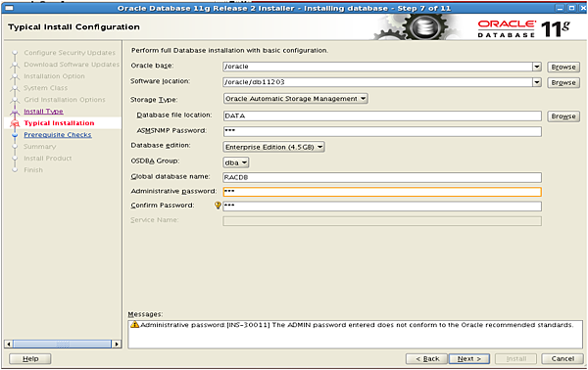The height and width of the screenshot is (370, 588).
Task: Focus the Administrative password field
Action: [382, 192]
